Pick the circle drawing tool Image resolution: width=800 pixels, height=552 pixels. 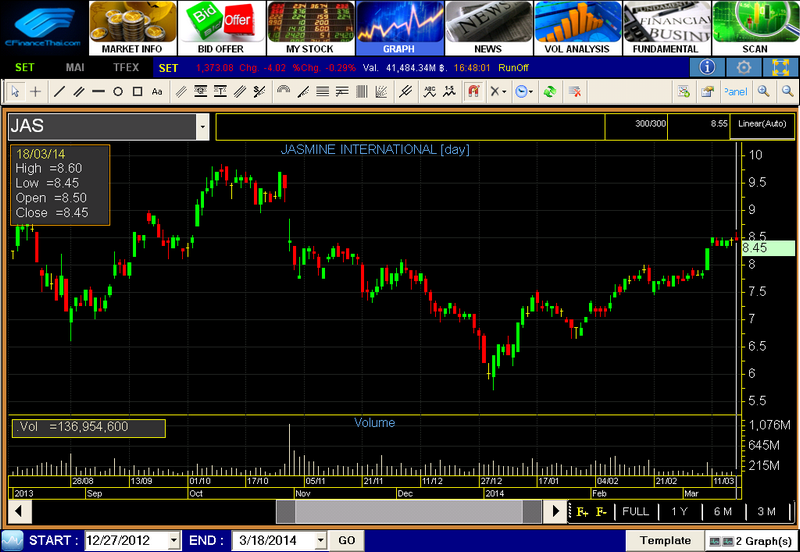click(x=118, y=92)
